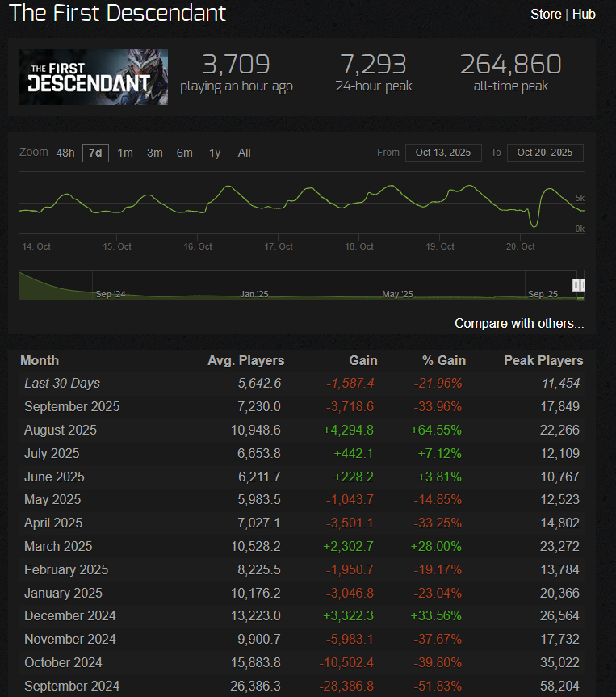Click December 2024 gain +3,322.3
This screenshot has height=697, width=616.
click(348, 615)
